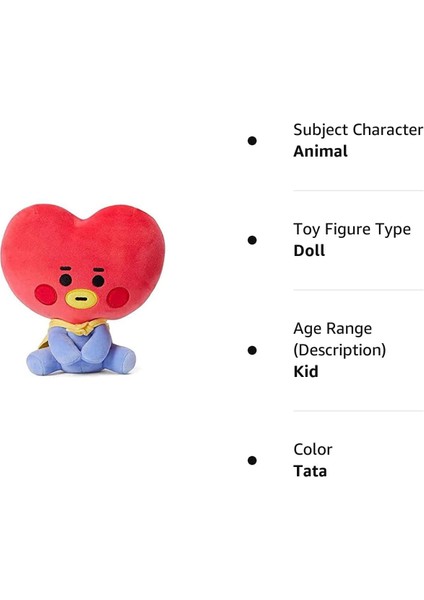Click the bullet beside Age Range

(x=252, y=350)
